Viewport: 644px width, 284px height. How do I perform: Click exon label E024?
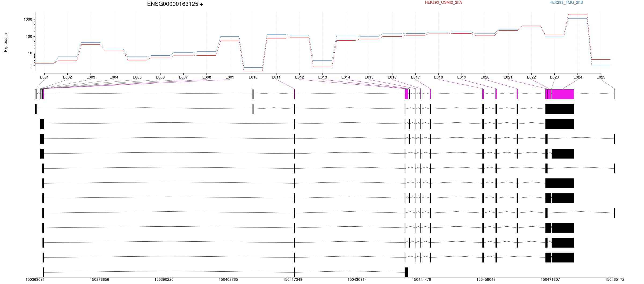tap(578, 77)
